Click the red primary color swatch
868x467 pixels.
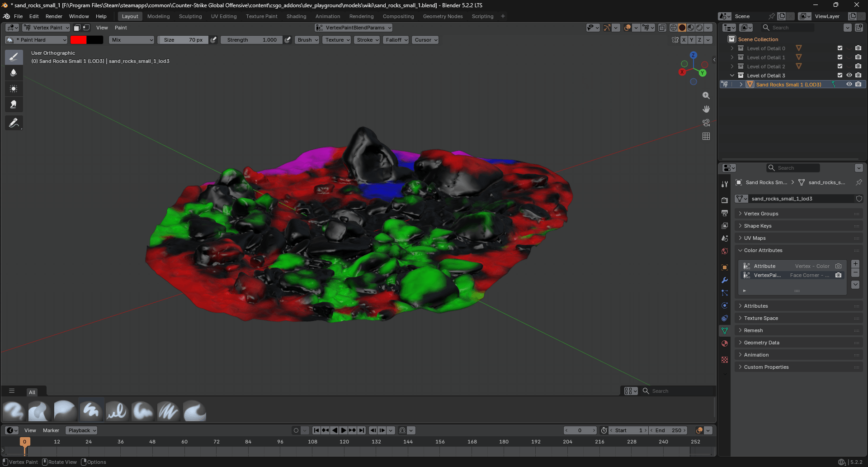(78, 40)
